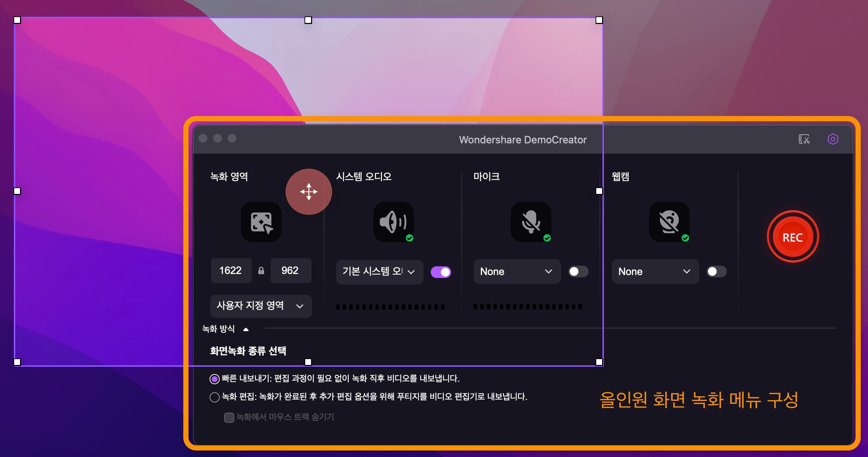Open the video editor scissors icon
The image size is (868, 457).
tap(804, 139)
